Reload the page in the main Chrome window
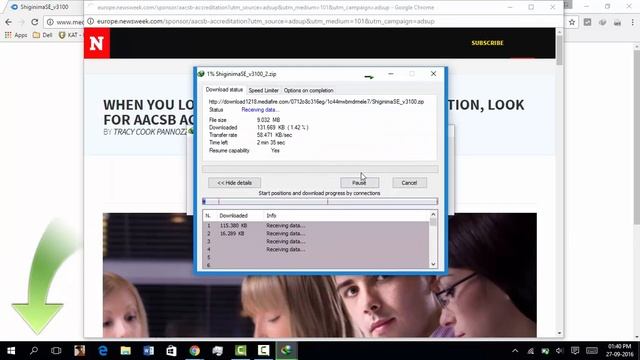The image size is (640, 360). [35, 22]
